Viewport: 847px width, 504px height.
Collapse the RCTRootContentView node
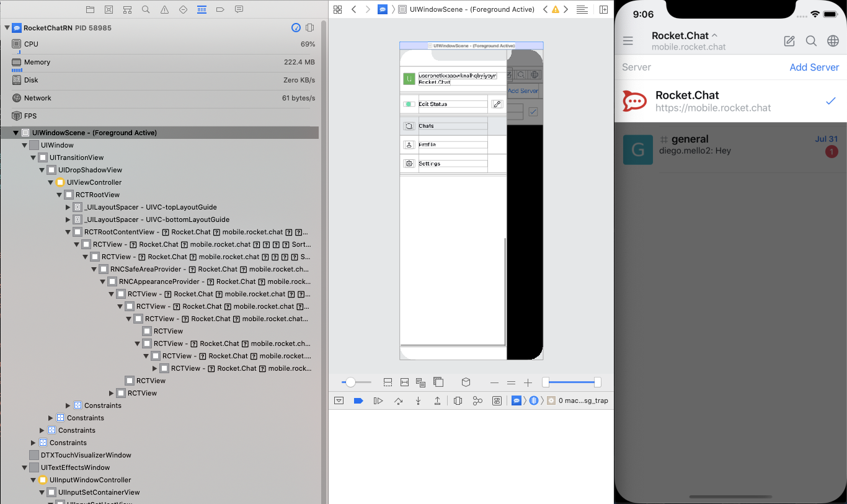click(x=68, y=232)
